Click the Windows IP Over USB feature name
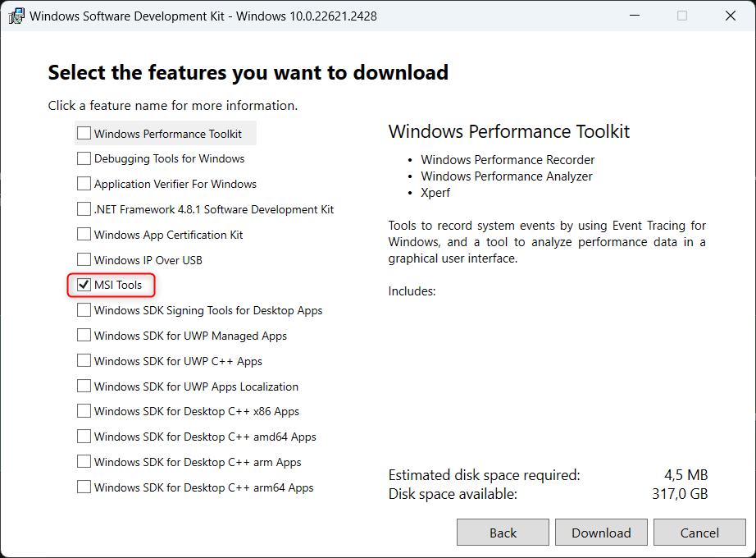 click(x=148, y=260)
